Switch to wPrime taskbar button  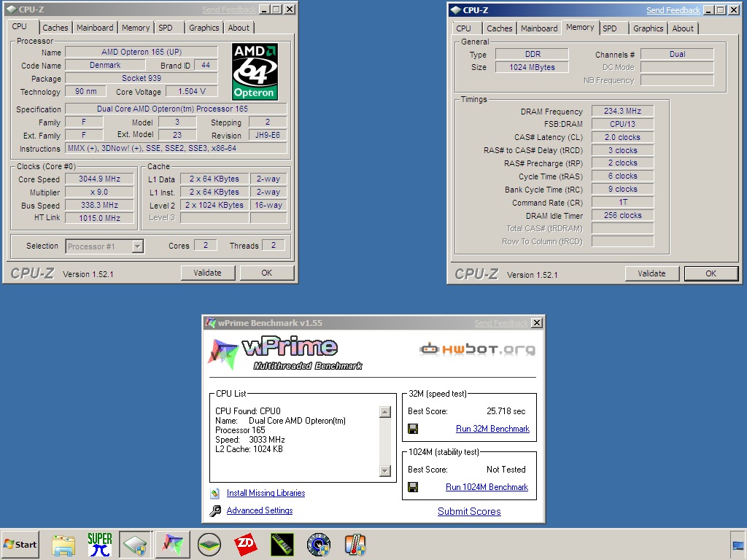tap(172, 544)
